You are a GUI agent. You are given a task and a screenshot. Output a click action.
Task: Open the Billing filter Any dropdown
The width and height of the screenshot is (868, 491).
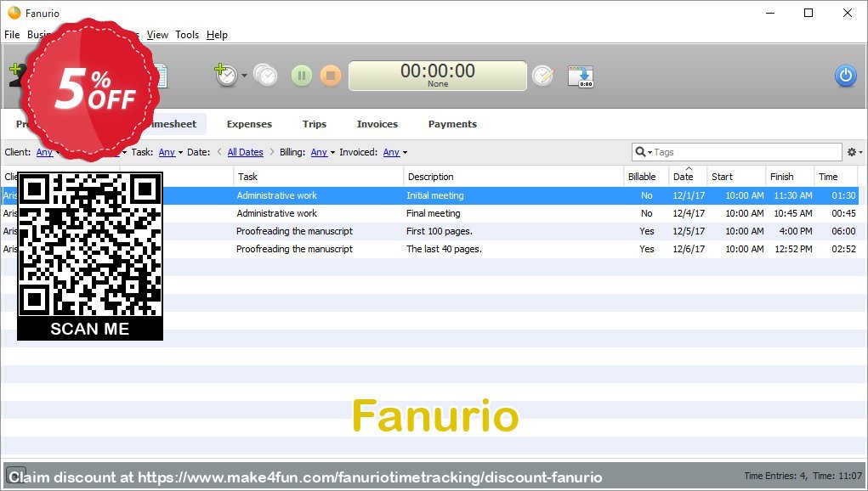coord(323,152)
